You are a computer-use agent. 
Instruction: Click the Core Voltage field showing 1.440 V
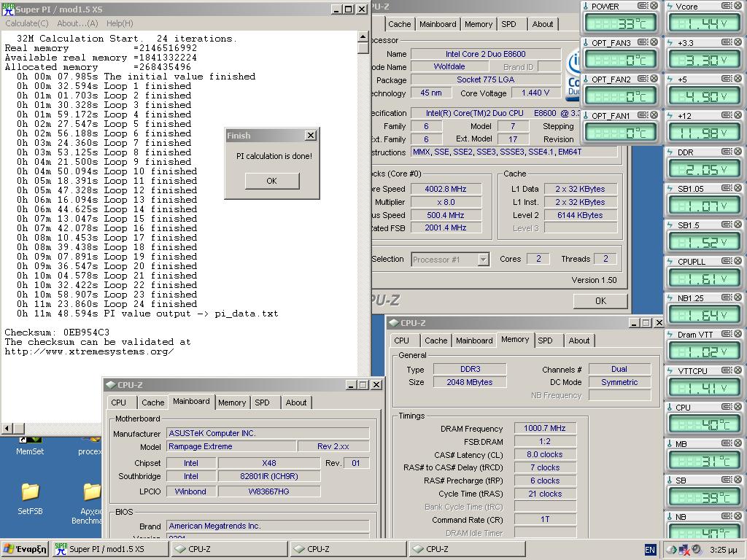[535, 93]
